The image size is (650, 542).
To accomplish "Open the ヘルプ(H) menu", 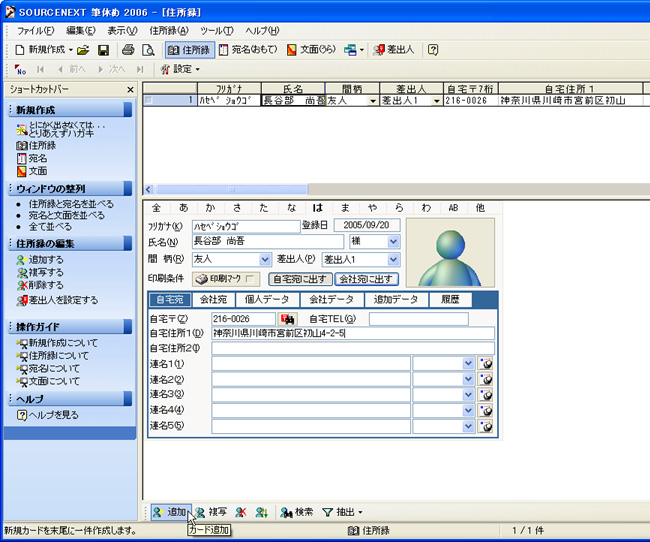I will pos(262,31).
